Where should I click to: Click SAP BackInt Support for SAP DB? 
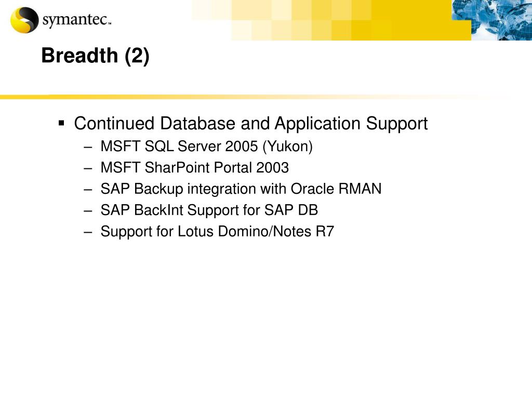[x=209, y=210]
